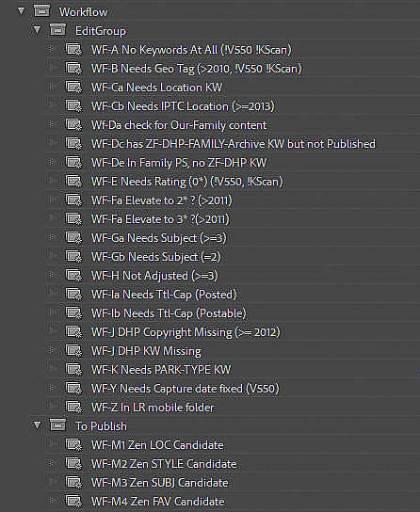Viewport: 420px width, 512px height.
Task: Select the EditGroup collection set label
Action: point(101,31)
